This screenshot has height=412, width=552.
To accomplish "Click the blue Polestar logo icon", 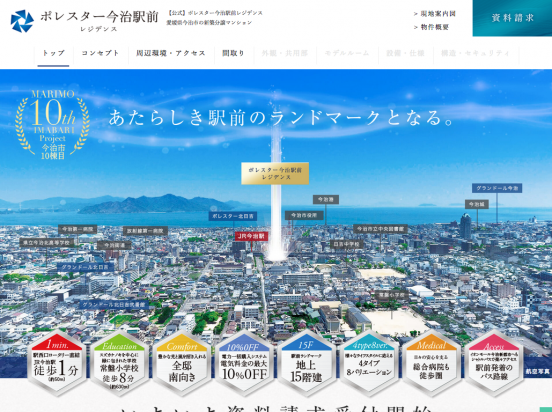I will 22,21.
